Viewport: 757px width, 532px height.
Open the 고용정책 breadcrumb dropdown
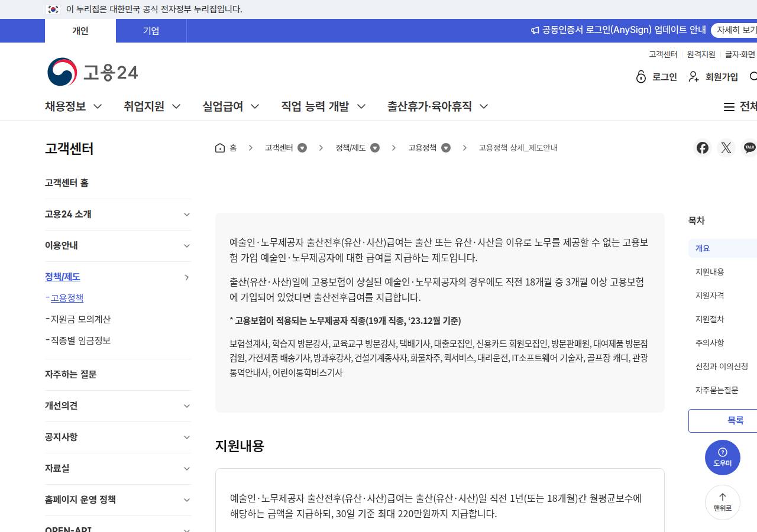point(446,148)
